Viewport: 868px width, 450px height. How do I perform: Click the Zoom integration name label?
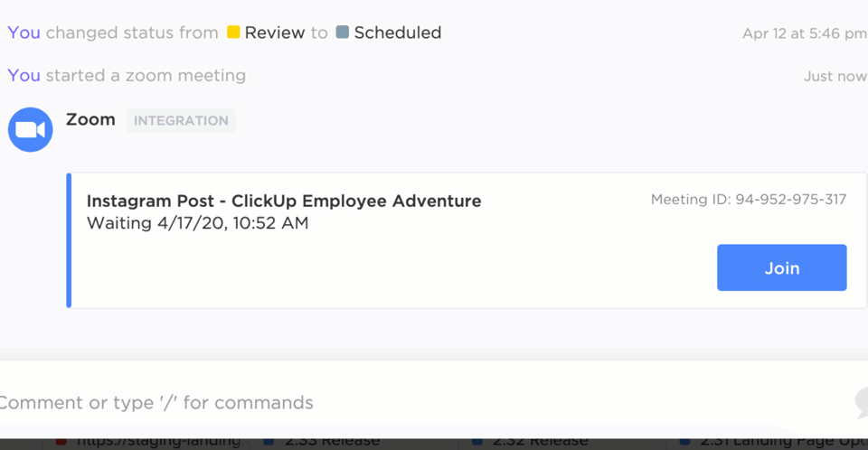coord(90,119)
